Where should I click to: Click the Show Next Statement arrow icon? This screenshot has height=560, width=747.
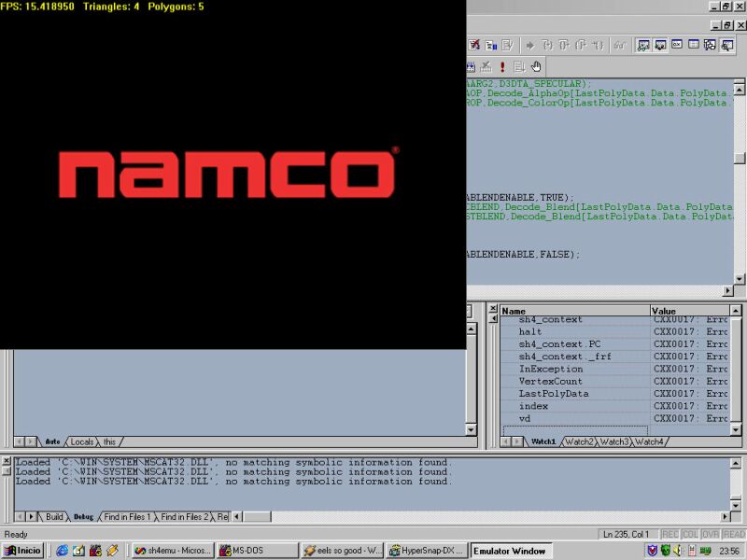[x=529, y=45]
